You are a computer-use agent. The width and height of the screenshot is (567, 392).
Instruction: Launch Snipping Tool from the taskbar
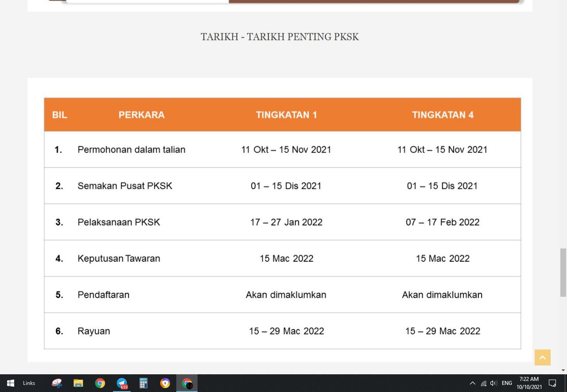click(x=57, y=383)
